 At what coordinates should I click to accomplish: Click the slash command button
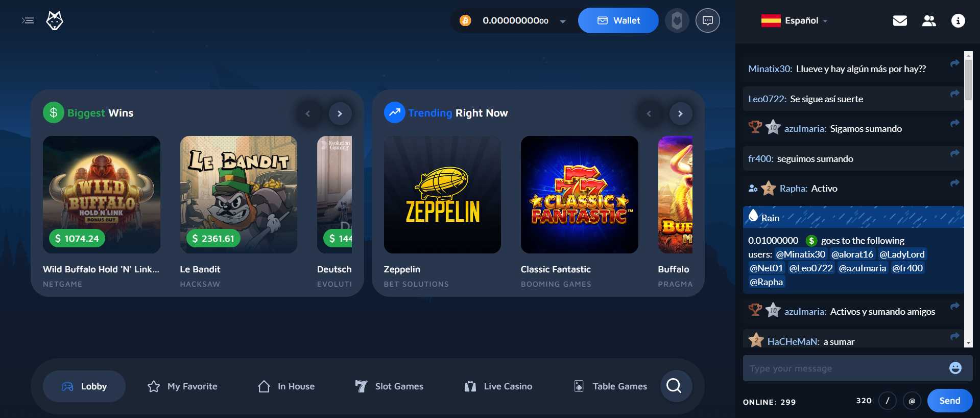point(887,401)
